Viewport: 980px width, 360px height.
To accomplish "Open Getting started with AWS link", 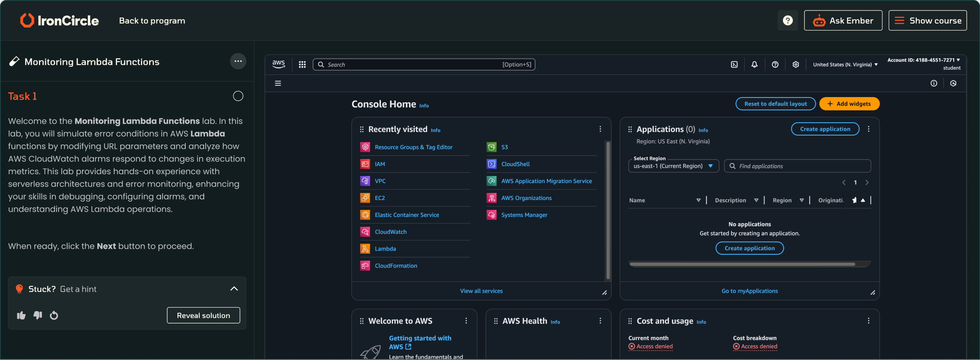I will (x=420, y=342).
